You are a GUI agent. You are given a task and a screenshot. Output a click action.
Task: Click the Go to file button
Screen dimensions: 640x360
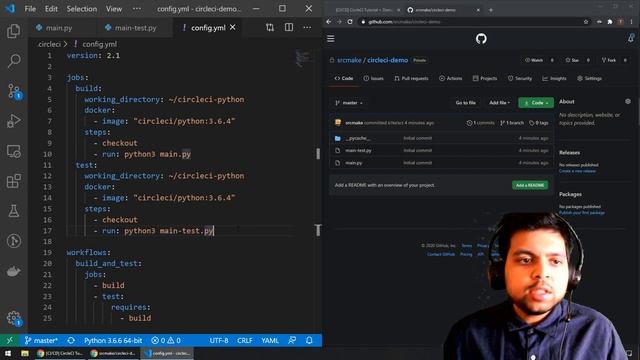tap(466, 103)
